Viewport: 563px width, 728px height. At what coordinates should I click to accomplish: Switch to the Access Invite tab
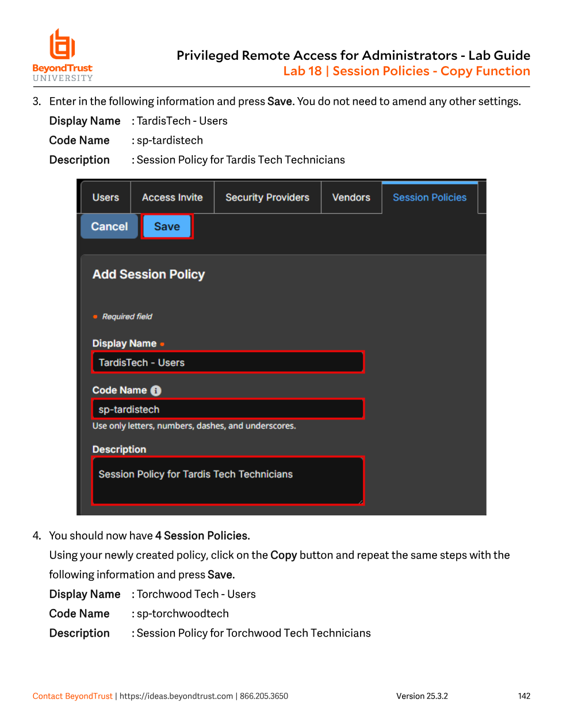[x=173, y=197]
